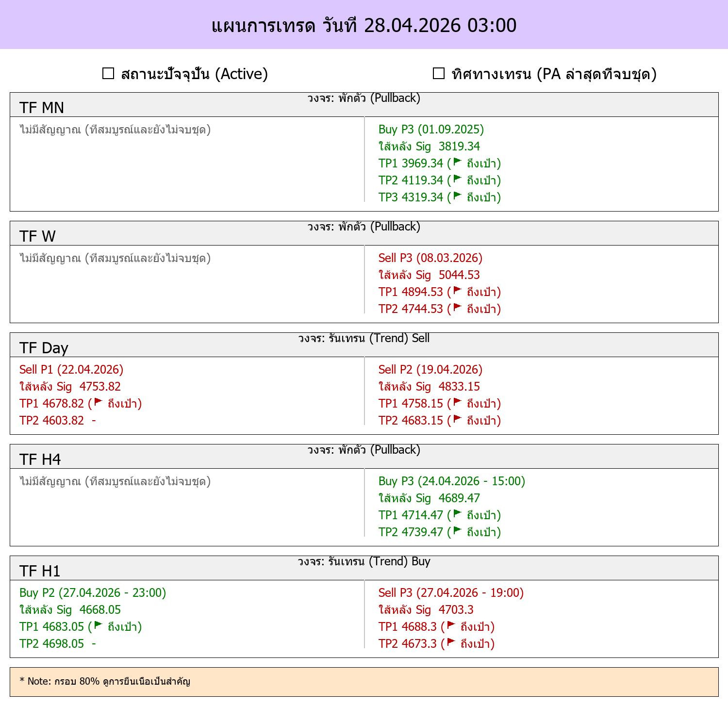Click ใส้หลัง Sig 3819.34 value
Screen dimensions: 728x706
[x=429, y=146]
